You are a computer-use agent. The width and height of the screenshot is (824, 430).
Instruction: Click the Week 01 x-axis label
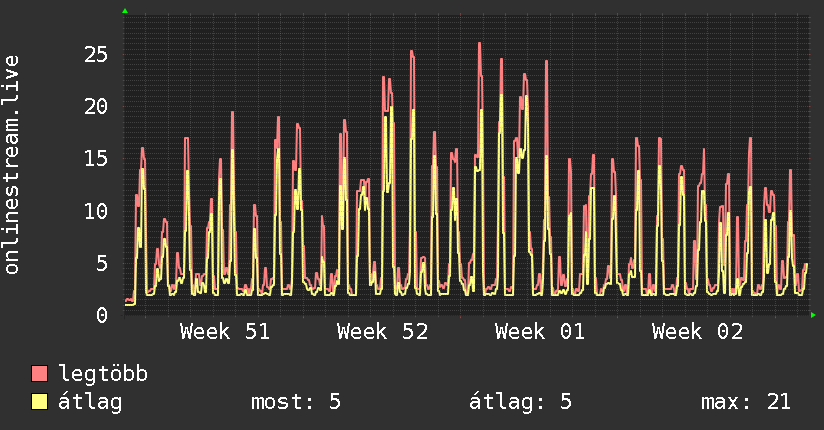(540, 332)
